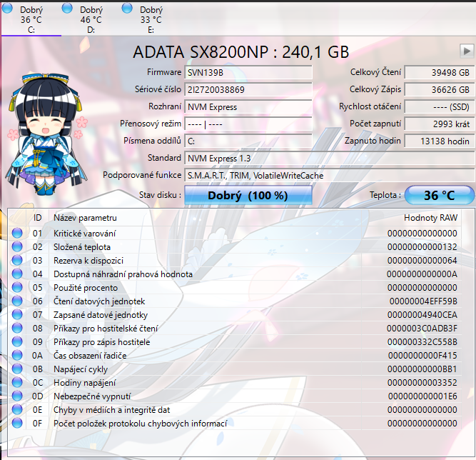Select 'Dostupná náhradní prahová hodnota' text

pyautogui.click(x=123, y=274)
